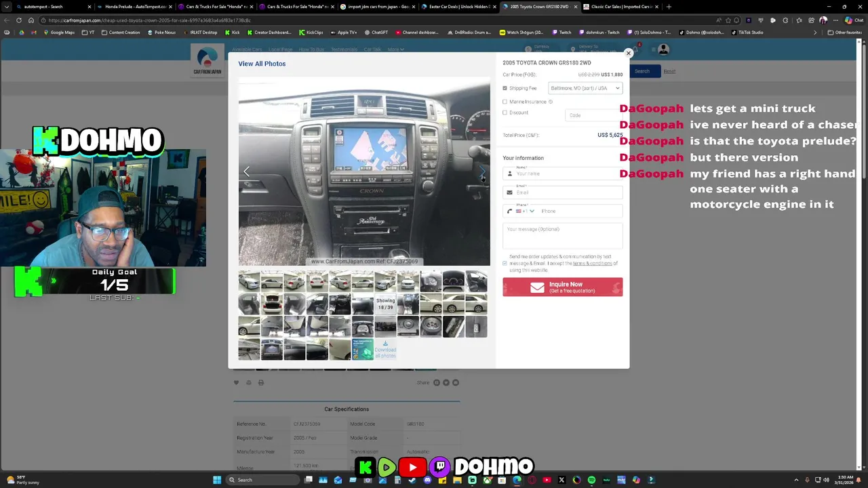Viewport: 868px width, 488px height.
Task: Open Google Maps bookmark
Action: tap(59, 33)
